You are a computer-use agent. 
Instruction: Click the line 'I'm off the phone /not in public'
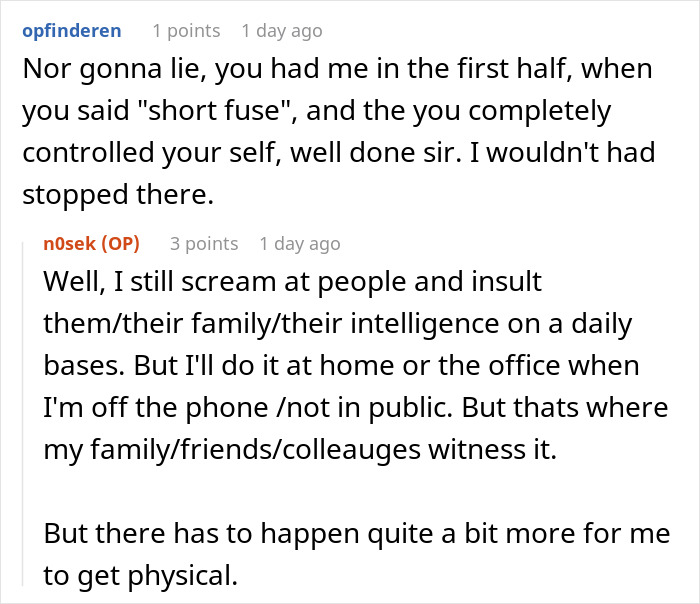(356, 408)
